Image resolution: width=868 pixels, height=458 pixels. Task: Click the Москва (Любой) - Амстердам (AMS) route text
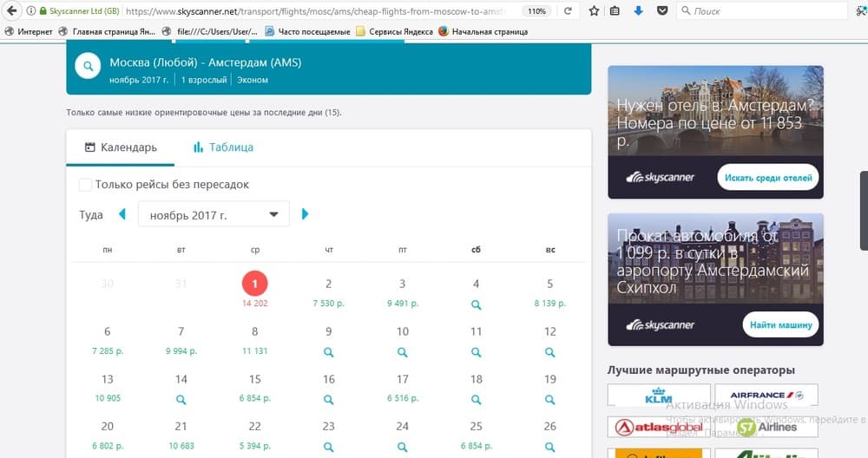[x=206, y=62]
